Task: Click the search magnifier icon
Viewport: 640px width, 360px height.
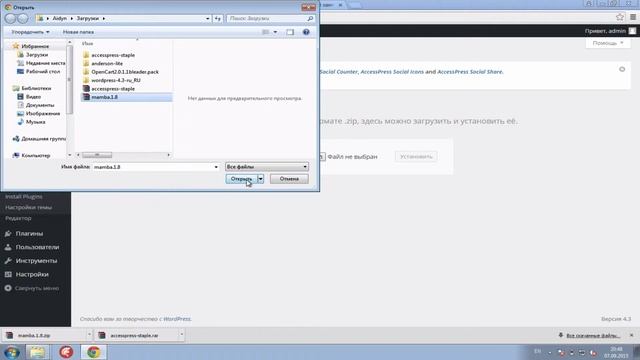Action: (310, 18)
